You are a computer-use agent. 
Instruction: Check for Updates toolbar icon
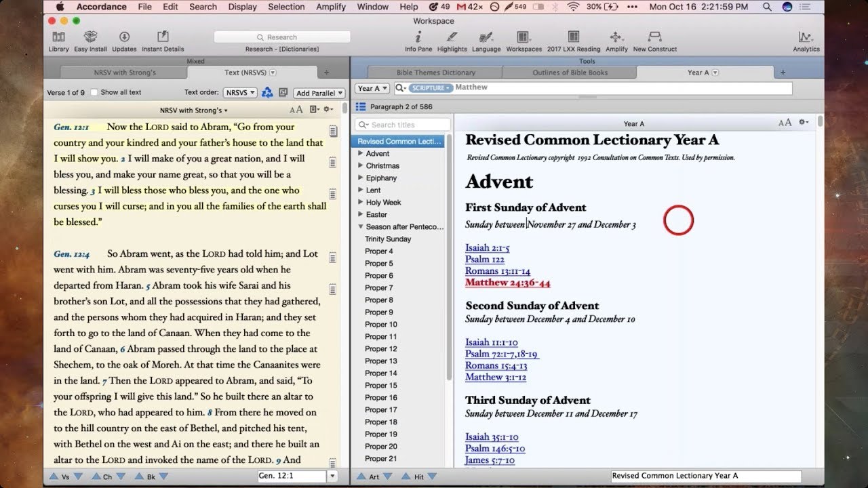124,37
